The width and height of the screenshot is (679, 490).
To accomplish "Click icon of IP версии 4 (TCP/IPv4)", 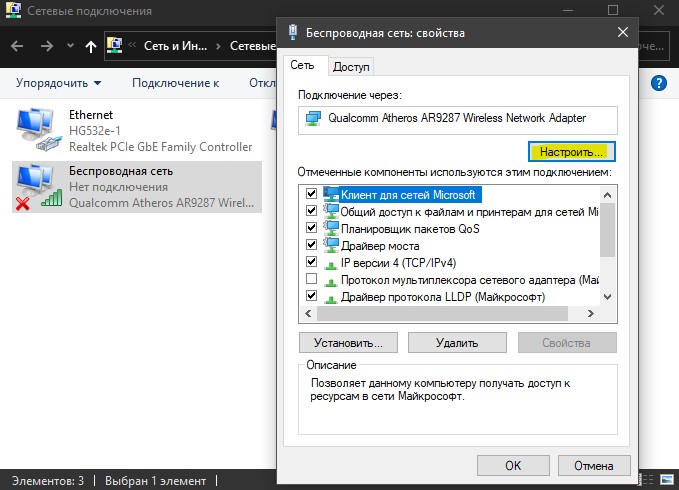I will (331, 264).
